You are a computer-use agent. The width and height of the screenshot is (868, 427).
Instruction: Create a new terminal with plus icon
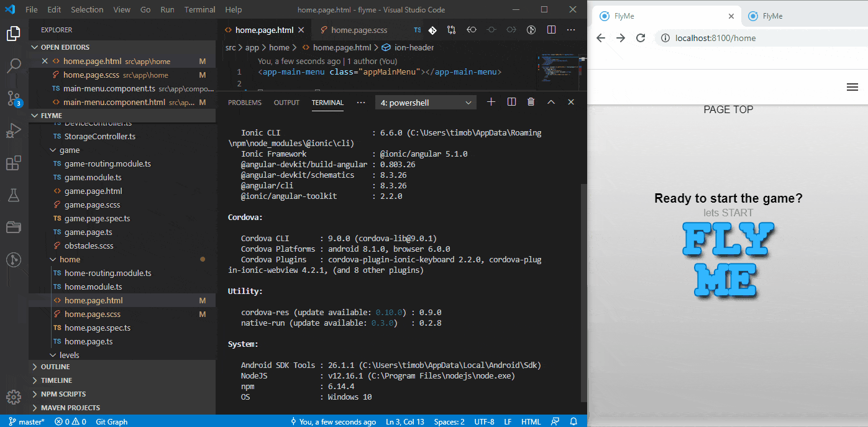[491, 102]
